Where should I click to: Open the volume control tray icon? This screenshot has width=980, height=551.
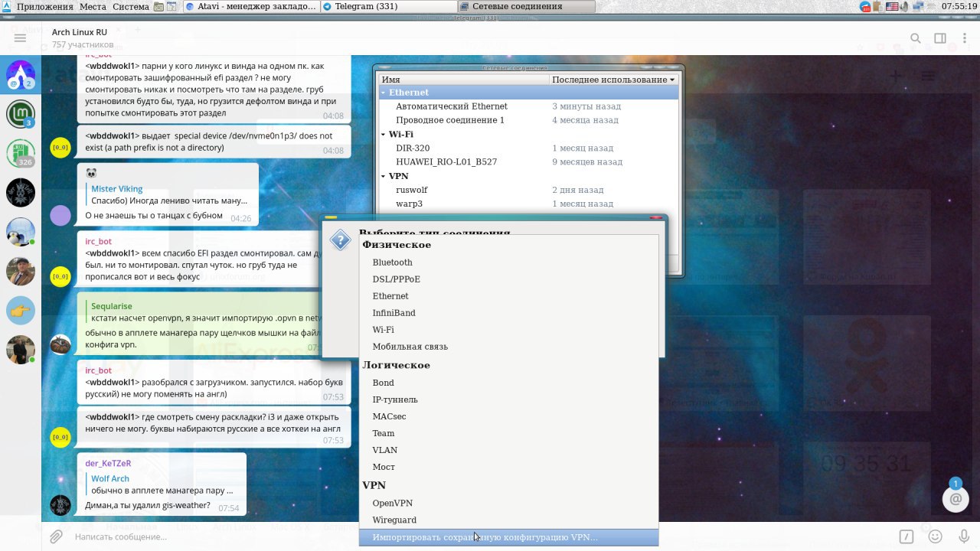[x=904, y=6]
